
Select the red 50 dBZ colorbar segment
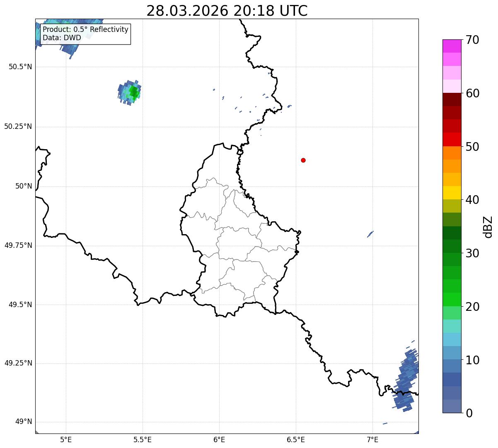[452, 140]
